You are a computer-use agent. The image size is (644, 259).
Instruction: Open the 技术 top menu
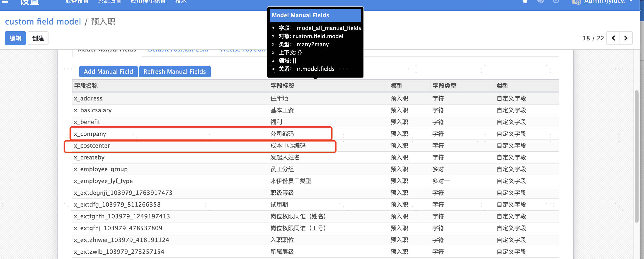coord(181,2)
